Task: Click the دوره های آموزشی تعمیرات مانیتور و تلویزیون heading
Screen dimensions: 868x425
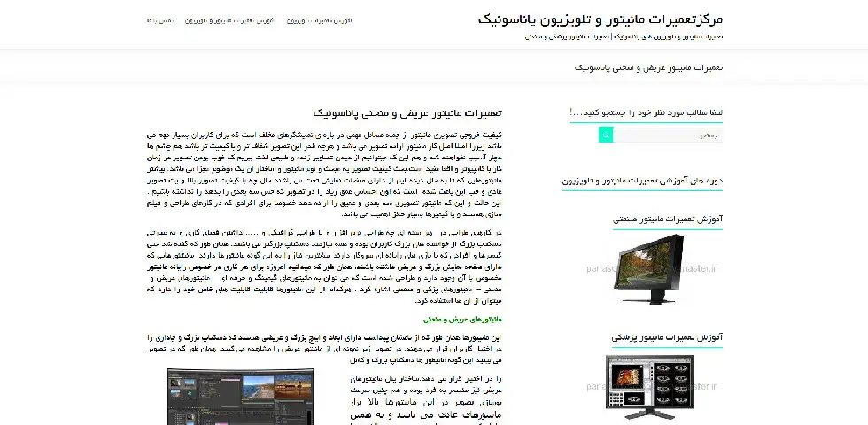Action: 642,181
